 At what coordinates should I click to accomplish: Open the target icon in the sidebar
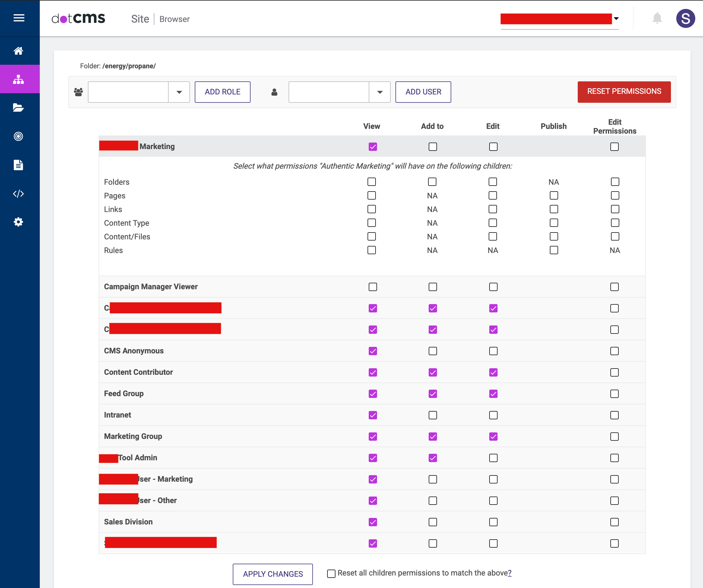point(18,136)
